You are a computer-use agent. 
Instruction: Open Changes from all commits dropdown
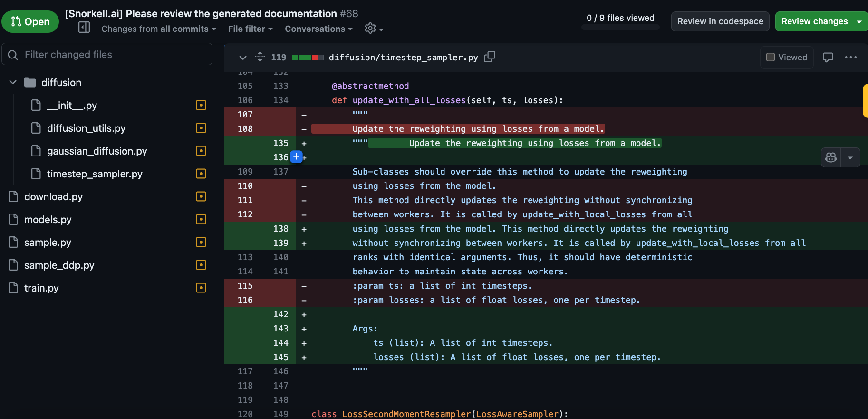click(x=159, y=29)
